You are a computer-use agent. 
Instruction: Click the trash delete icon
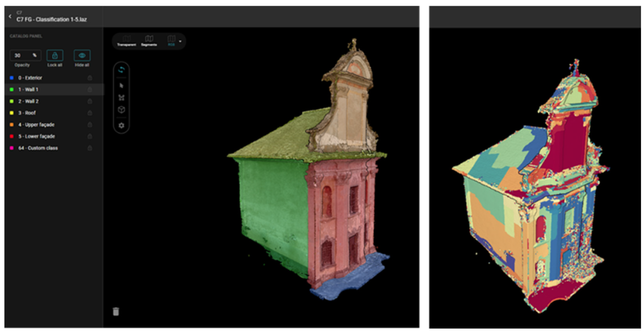(x=116, y=311)
